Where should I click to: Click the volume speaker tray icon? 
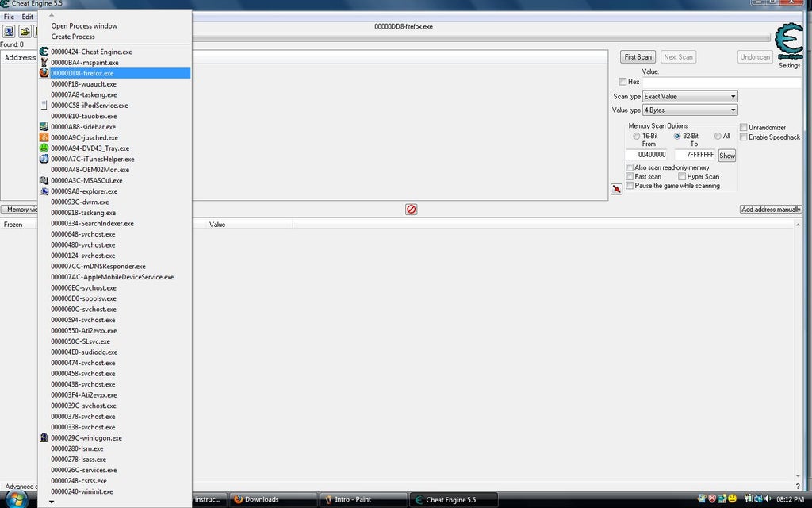(x=768, y=499)
